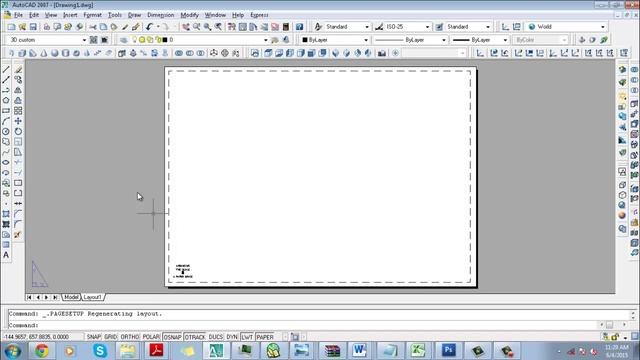Open the ByLayer linetype dropdown

coord(444,40)
